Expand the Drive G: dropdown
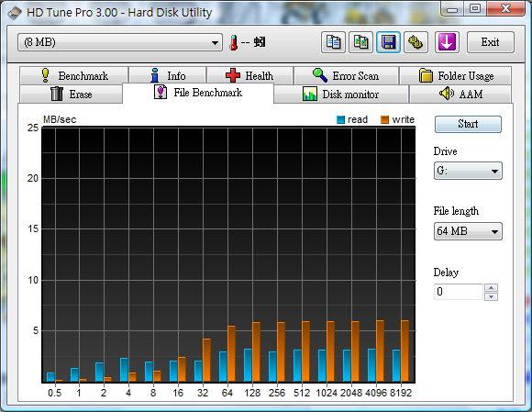532x412 pixels. 468,171
